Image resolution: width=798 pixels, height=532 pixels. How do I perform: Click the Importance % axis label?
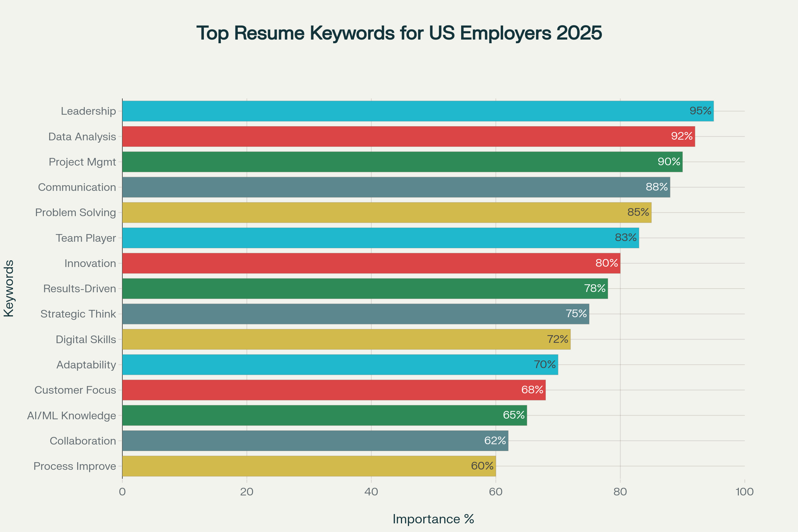tap(434, 519)
